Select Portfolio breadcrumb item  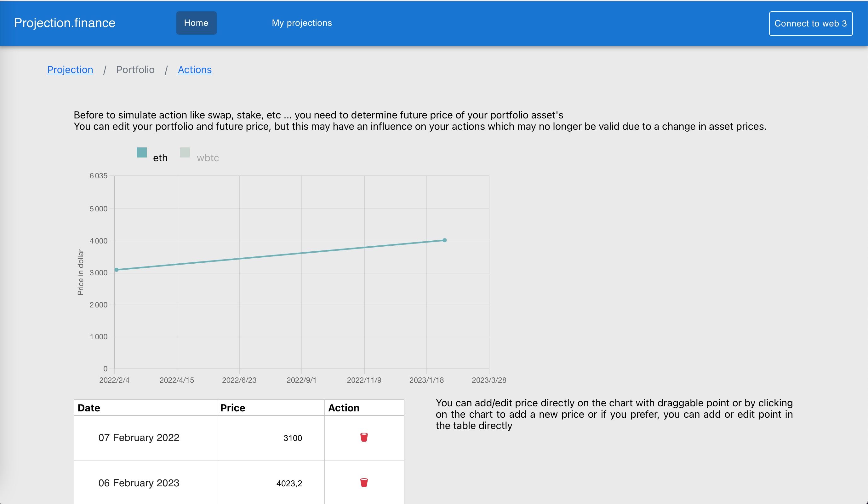[135, 70]
